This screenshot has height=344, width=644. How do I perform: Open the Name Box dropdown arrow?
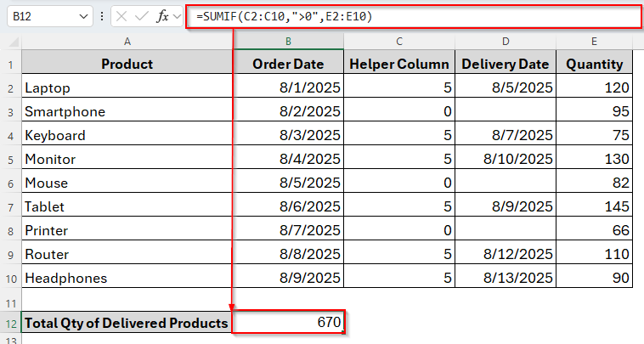pyautogui.click(x=82, y=16)
